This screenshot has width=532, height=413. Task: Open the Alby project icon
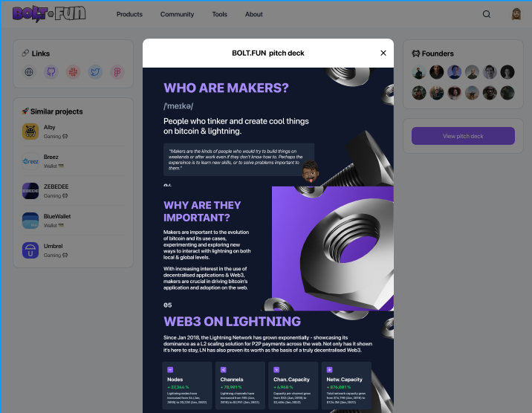[x=30, y=131]
